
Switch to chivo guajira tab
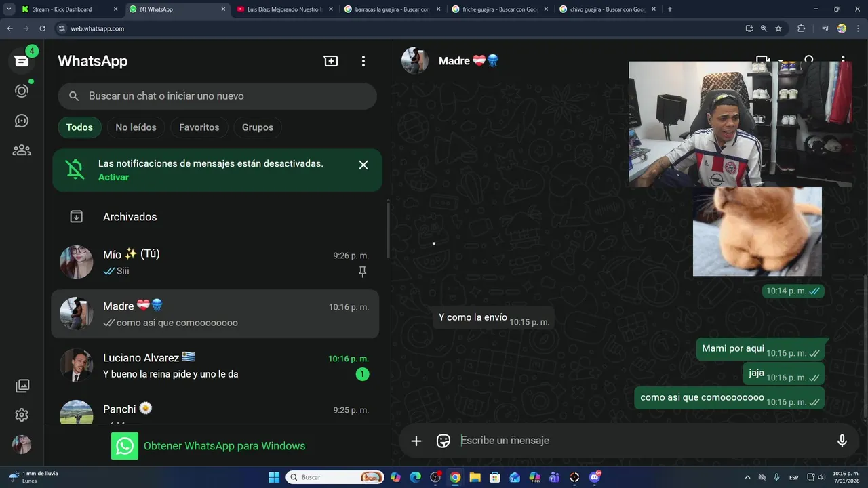pos(607,9)
